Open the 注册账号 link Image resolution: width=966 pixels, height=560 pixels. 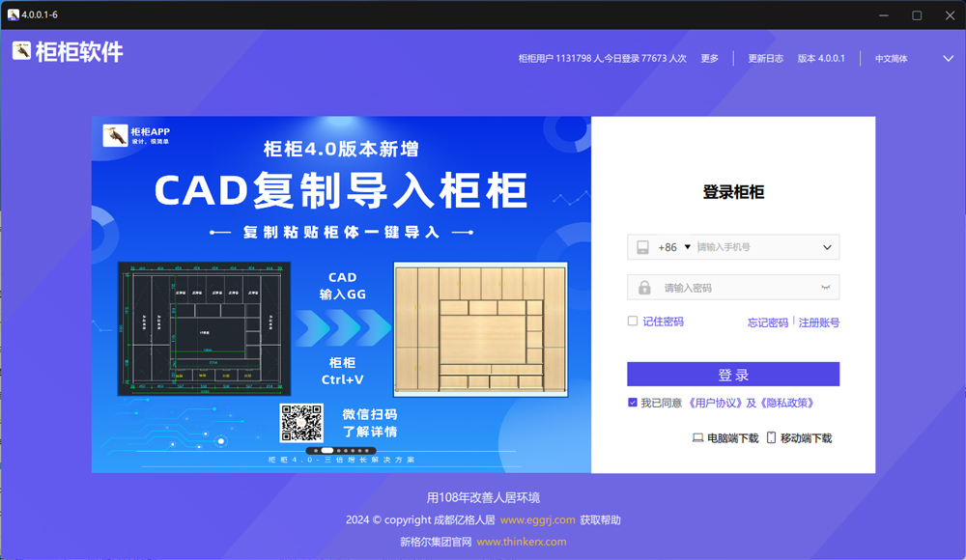pos(819,322)
